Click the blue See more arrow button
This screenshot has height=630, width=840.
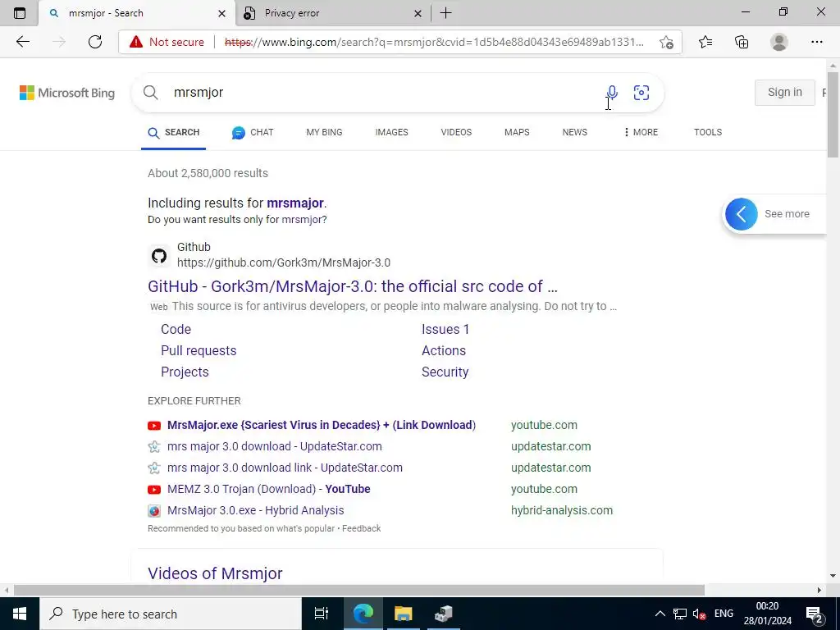[742, 214]
